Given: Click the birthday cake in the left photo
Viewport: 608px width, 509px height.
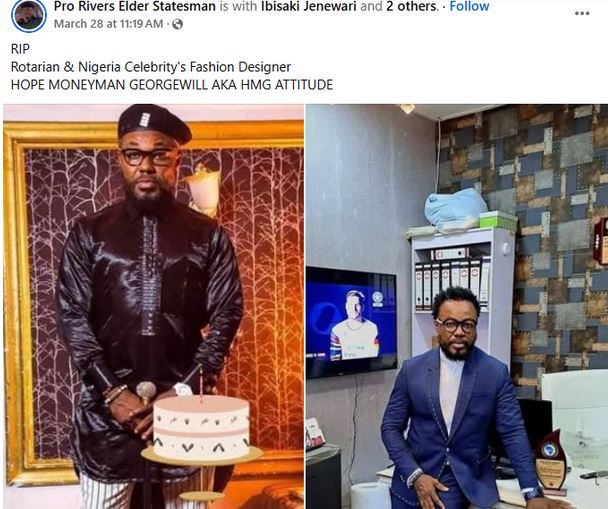Looking at the screenshot, I should point(201,428).
